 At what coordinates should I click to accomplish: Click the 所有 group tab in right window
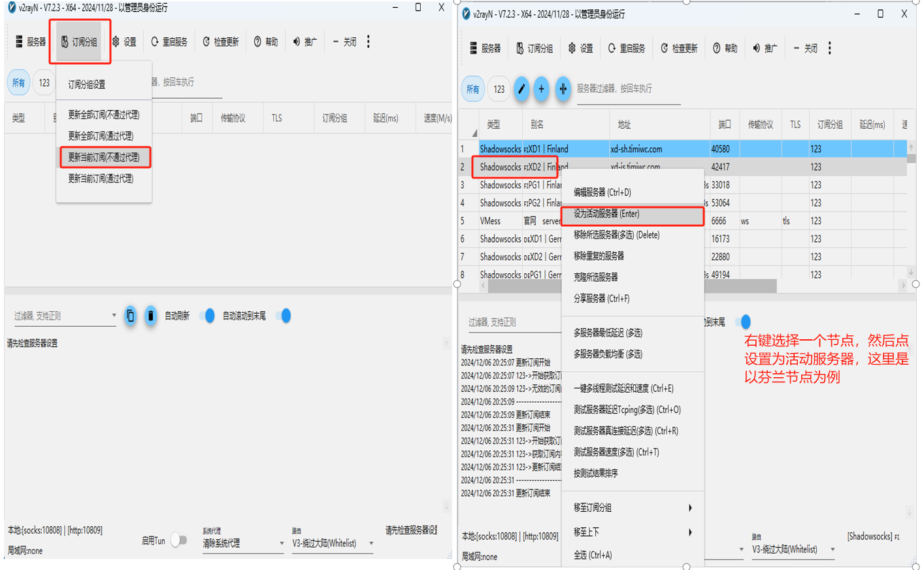(x=472, y=89)
